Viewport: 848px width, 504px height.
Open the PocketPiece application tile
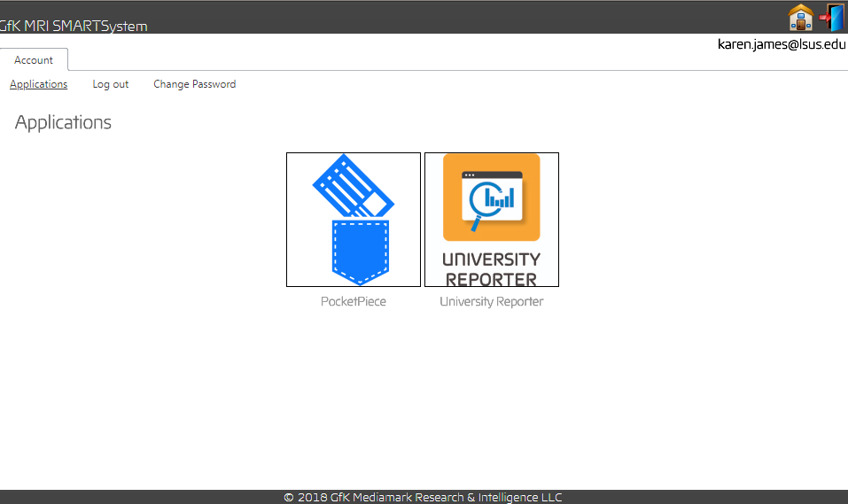(354, 220)
